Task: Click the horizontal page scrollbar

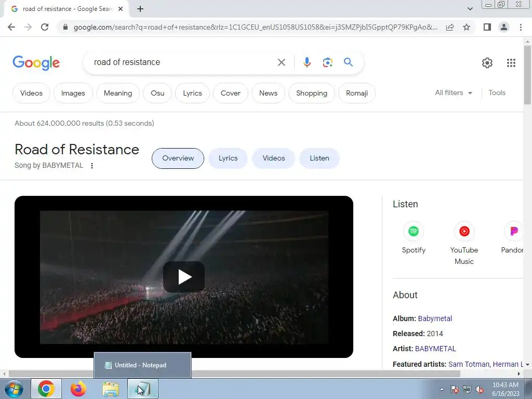Action: pos(234,374)
